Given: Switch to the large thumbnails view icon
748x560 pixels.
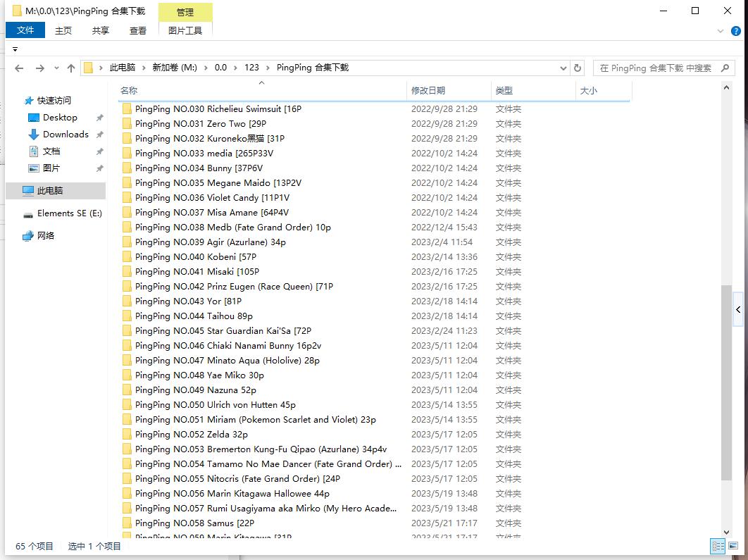Looking at the screenshot, I should [733, 546].
